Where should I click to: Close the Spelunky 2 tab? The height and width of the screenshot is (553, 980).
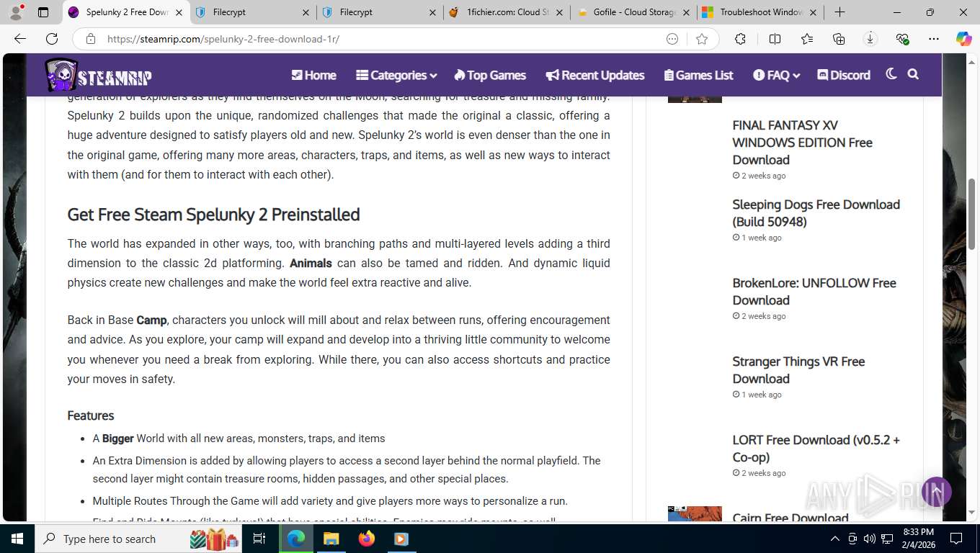click(x=179, y=12)
